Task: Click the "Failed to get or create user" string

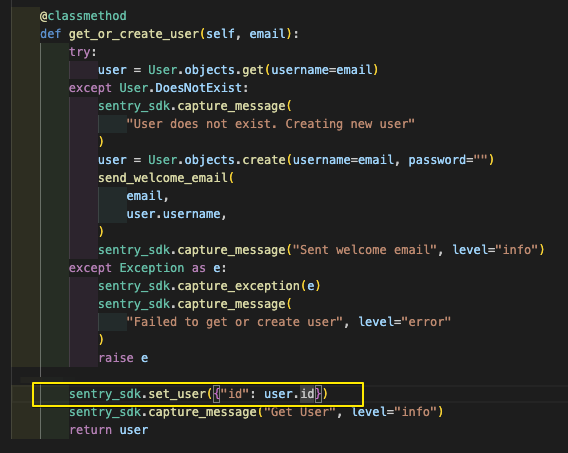Action: [x=234, y=322]
